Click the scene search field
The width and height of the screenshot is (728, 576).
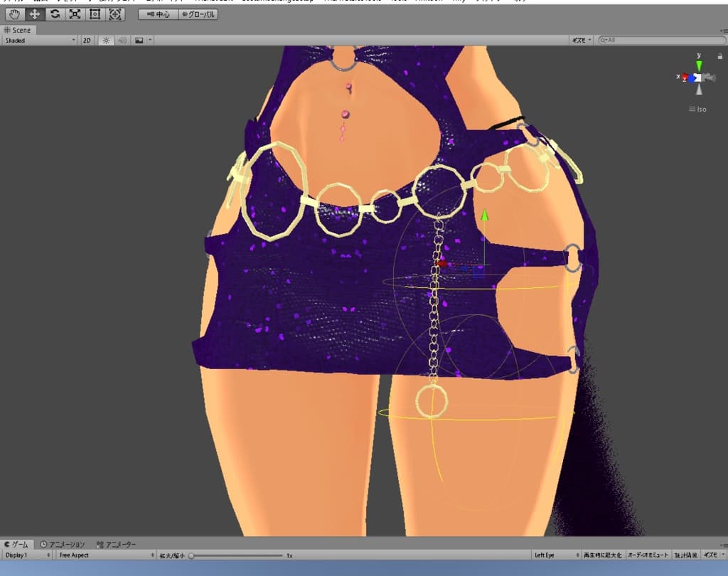pyautogui.click(x=661, y=41)
